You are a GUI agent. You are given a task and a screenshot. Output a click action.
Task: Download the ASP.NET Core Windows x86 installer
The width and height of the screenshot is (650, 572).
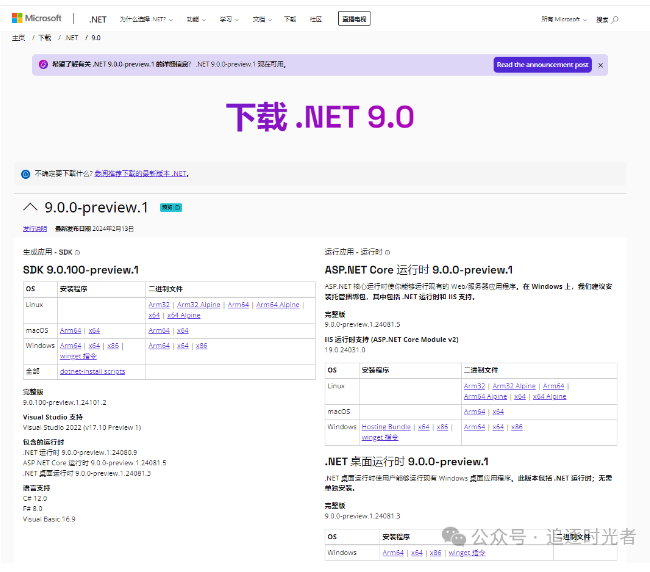pos(442,427)
